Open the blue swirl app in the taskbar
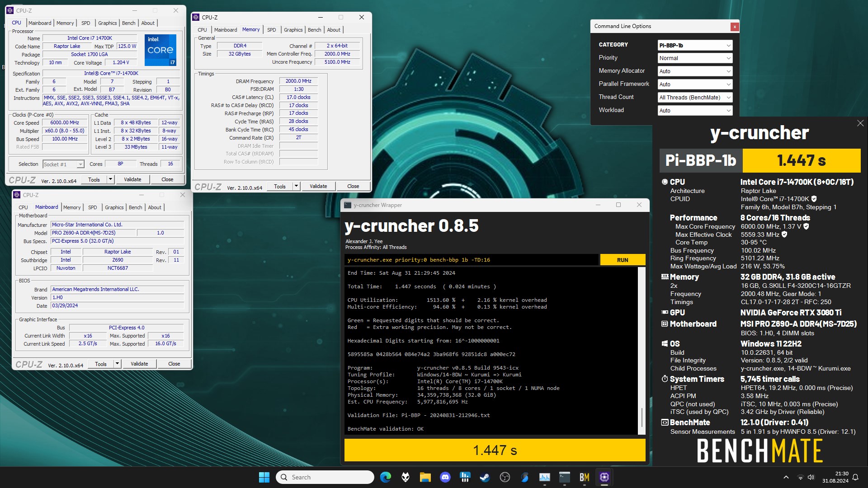The width and height of the screenshot is (868, 488). click(524, 477)
